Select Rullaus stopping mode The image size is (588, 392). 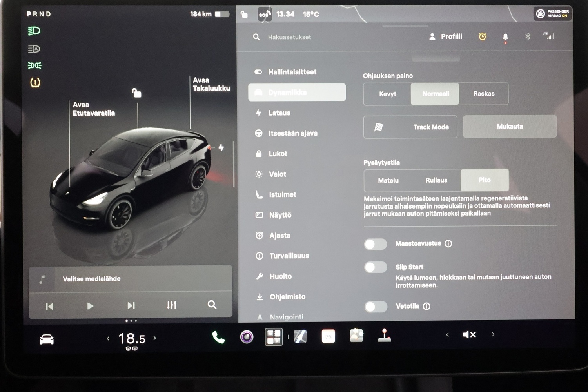tap(436, 180)
